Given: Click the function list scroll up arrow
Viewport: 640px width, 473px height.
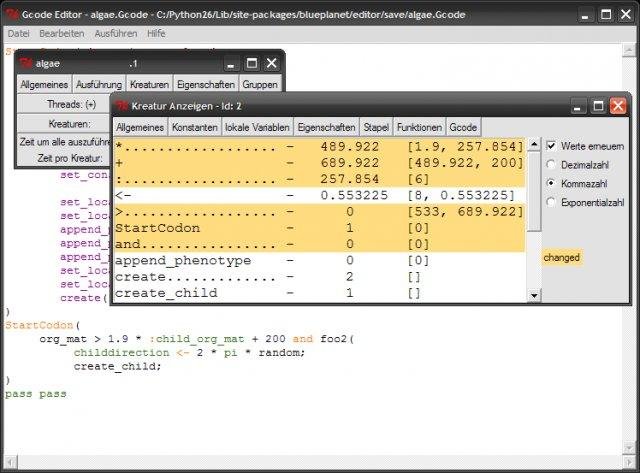Looking at the screenshot, I should tap(534, 144).
